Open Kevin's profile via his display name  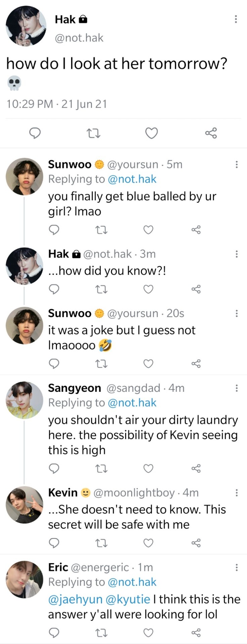click(63, 492)
